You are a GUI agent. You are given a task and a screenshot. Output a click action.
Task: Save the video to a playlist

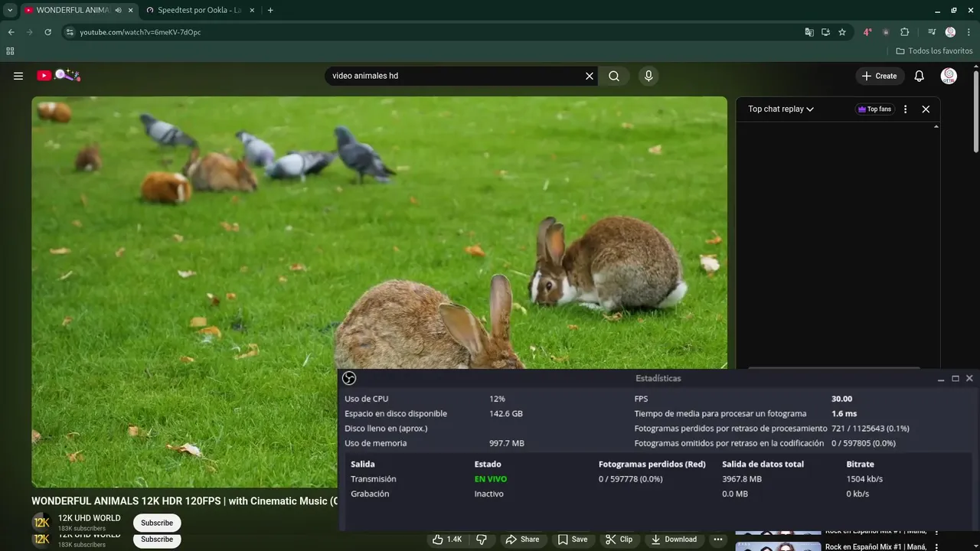[573, 540]
